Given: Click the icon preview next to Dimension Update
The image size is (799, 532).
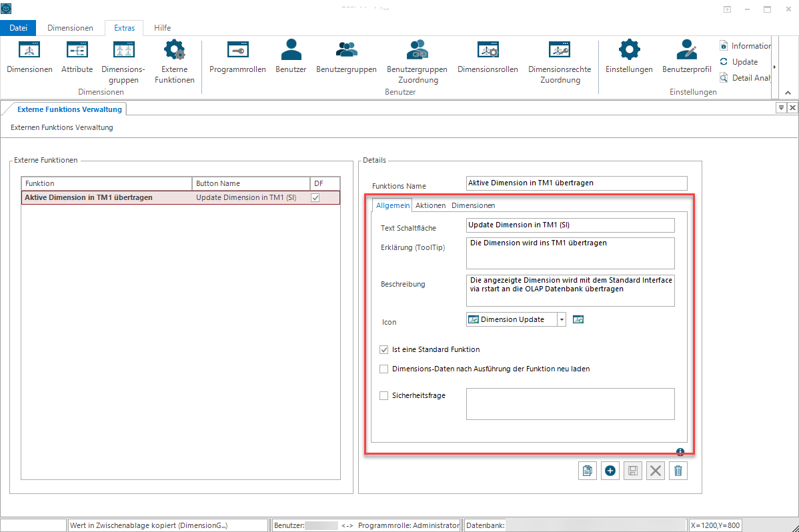Looking at the screenshot, I should (x=578, y=319).
